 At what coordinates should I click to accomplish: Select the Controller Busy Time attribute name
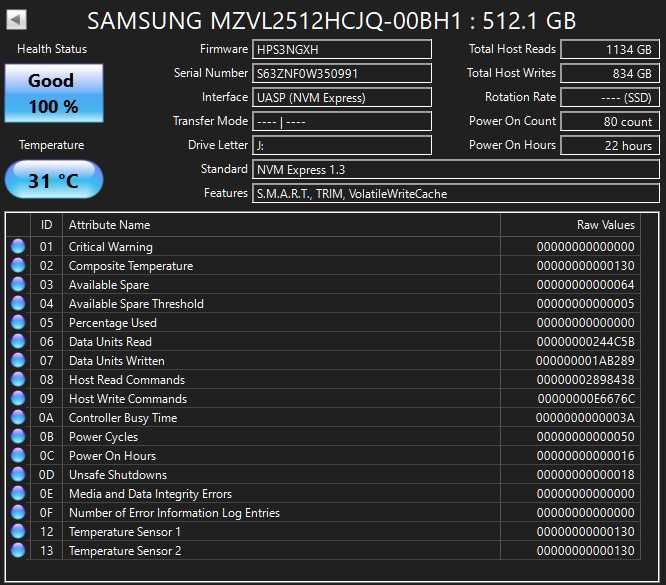pyautogui.click(x=123, y=418)
